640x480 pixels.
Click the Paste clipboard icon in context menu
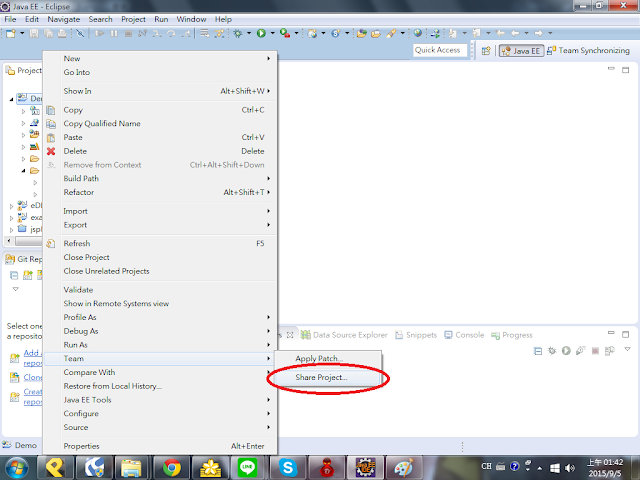pyautogui.click(x=51, y=138)
